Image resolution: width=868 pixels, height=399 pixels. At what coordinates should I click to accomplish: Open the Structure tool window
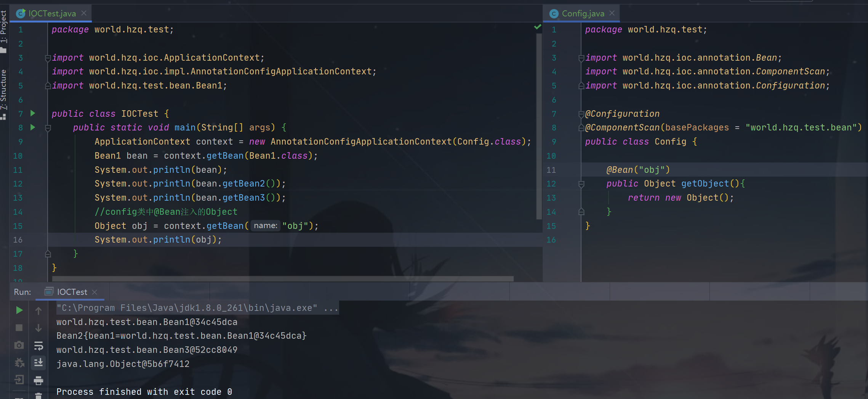point(4,88)
